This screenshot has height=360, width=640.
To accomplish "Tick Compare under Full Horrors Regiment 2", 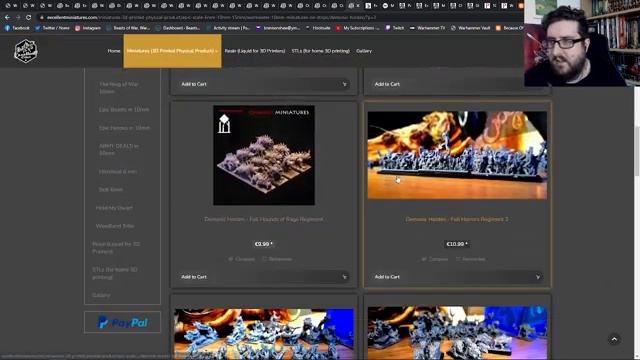I will (x=435, y=259).
